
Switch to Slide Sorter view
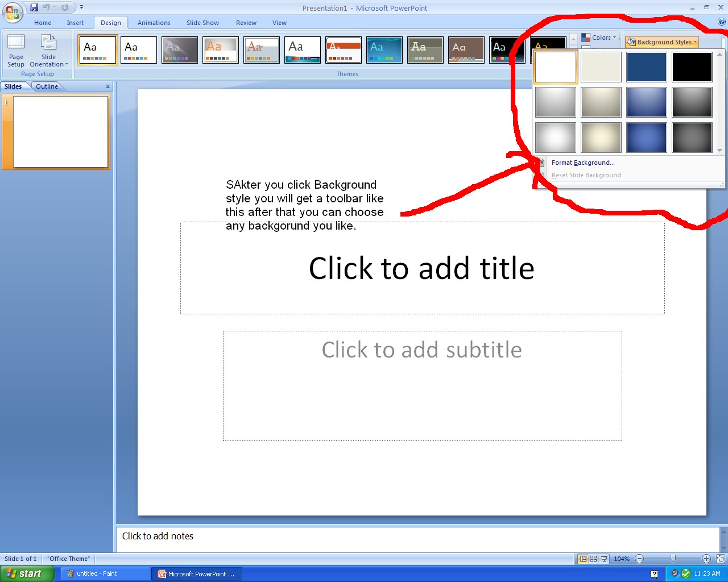point(592,559)
